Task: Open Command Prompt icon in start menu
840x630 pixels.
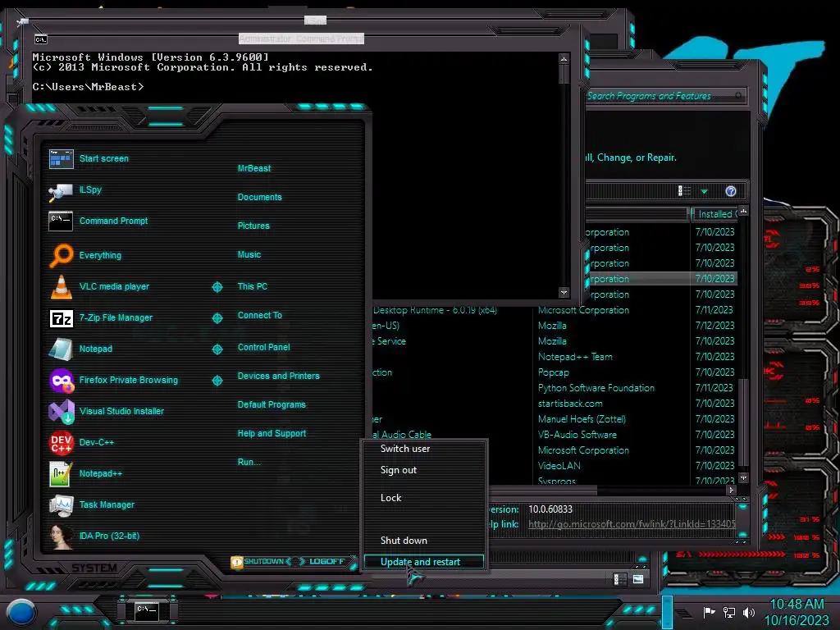Action: pos(61,221)
